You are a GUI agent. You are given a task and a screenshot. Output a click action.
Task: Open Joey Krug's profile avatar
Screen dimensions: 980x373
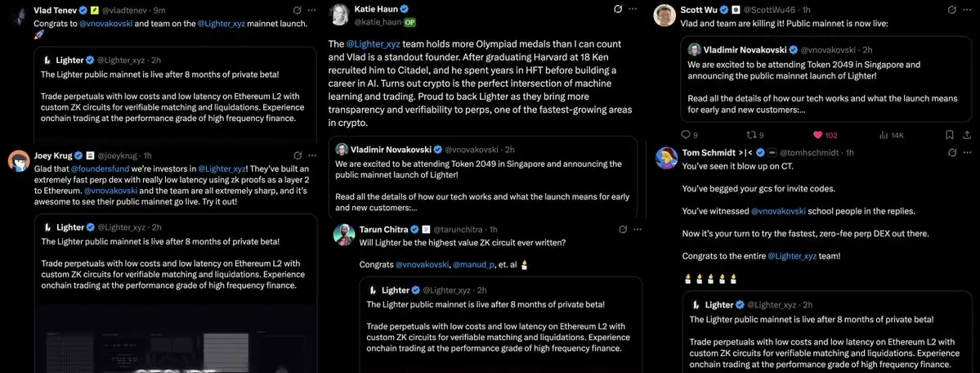tap(18, 161)
